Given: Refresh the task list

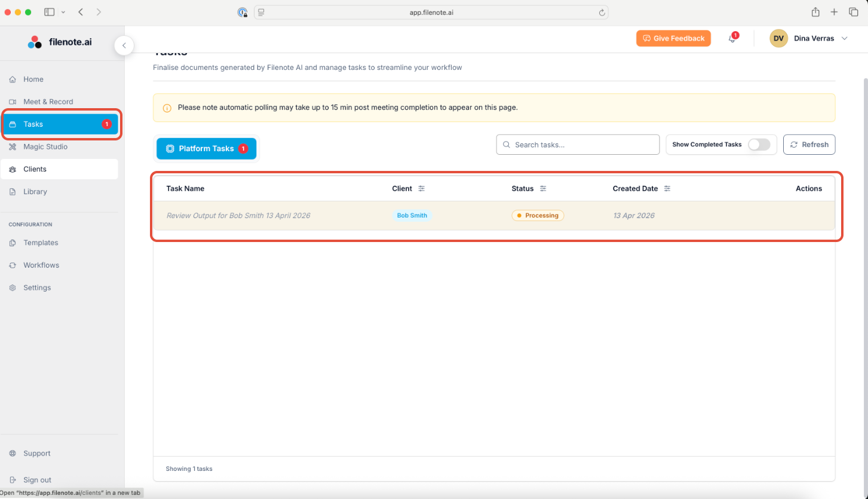Looking at the screenshot, I should point(809,145).
